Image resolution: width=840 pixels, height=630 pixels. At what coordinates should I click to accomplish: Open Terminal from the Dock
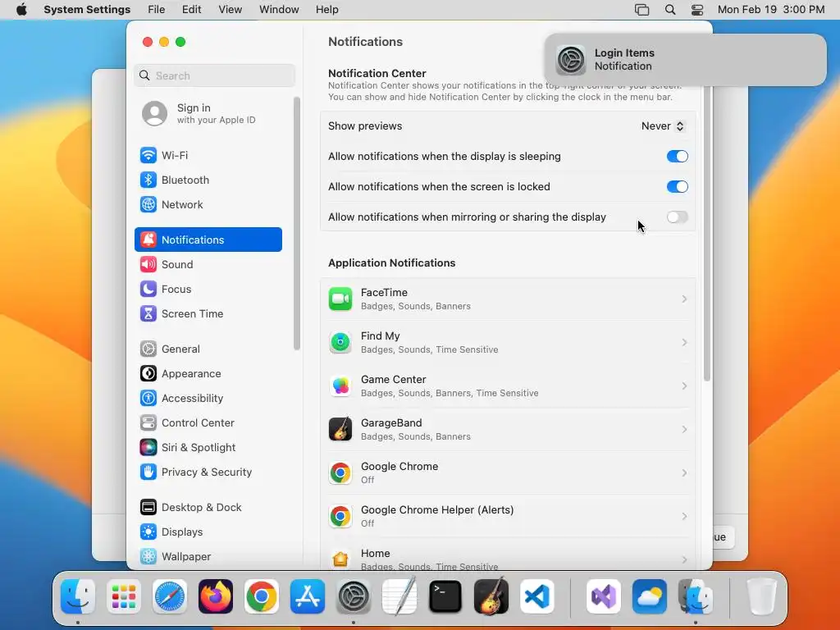point(445,596)
